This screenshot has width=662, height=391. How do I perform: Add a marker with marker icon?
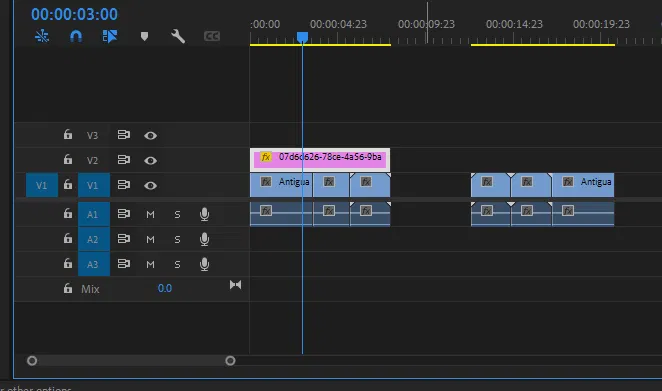click(144, 36)
